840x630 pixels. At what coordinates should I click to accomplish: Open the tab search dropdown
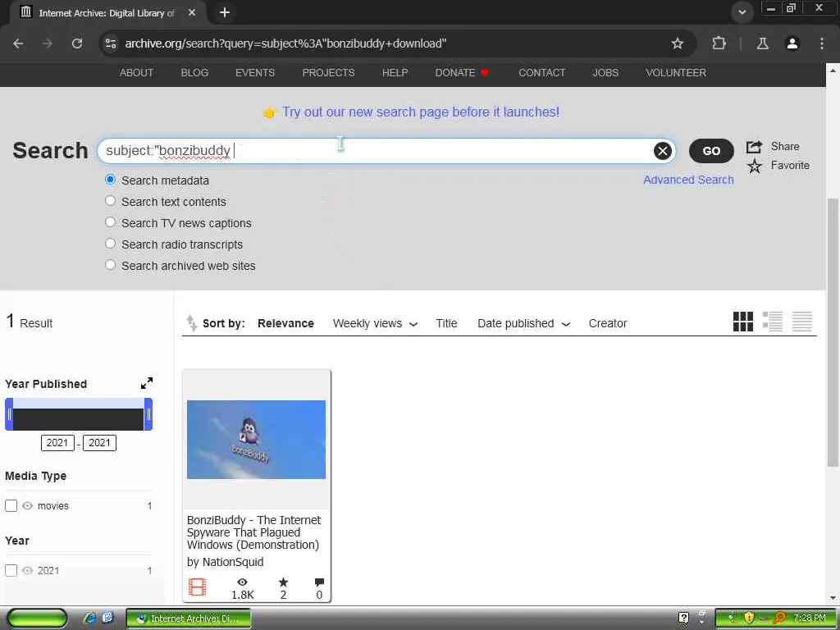pos(742,11)
